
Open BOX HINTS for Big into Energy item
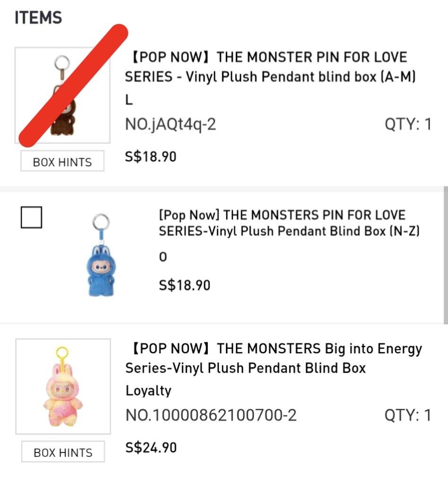click(x=63, y=453)
